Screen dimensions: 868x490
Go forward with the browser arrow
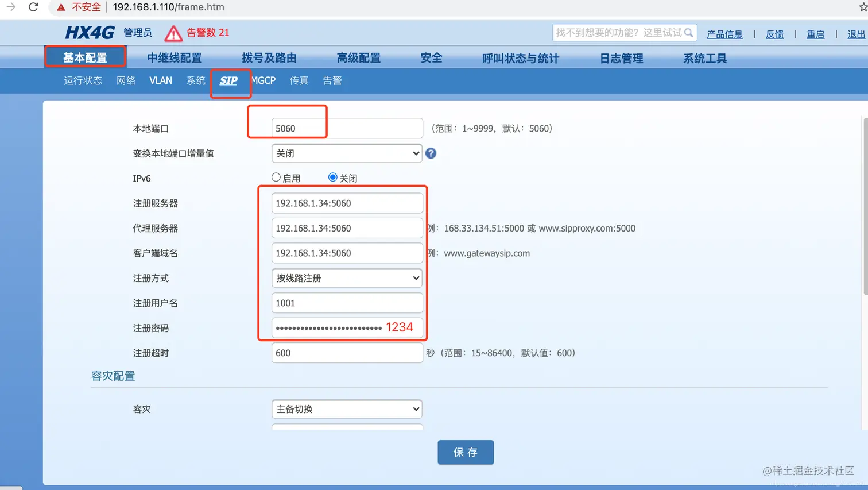pos(10,7)
